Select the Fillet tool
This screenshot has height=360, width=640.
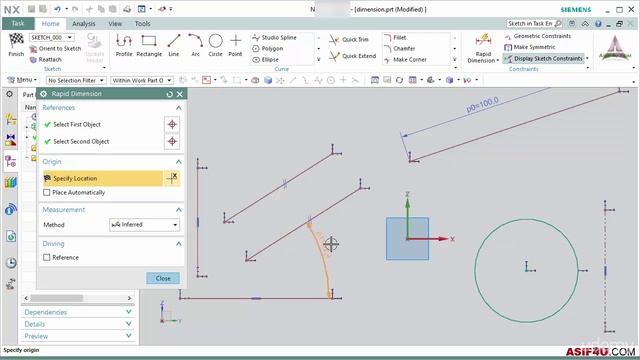(395, 38)
